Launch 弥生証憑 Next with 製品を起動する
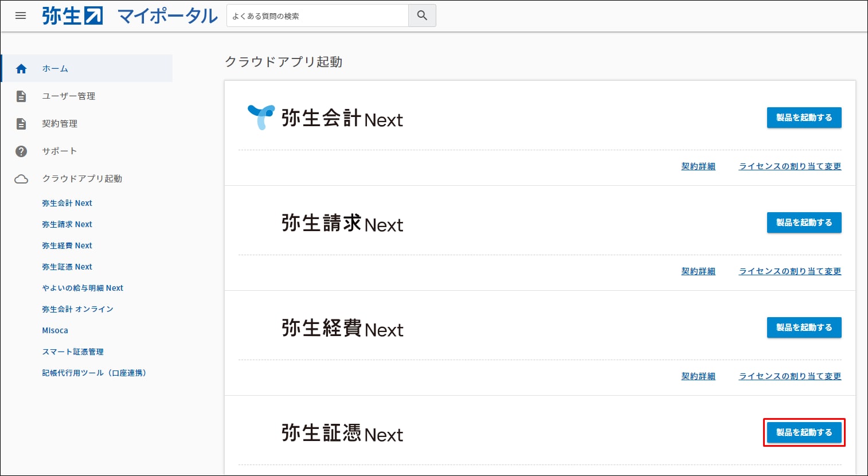This screenshot has width=868, height=476. 804,432
